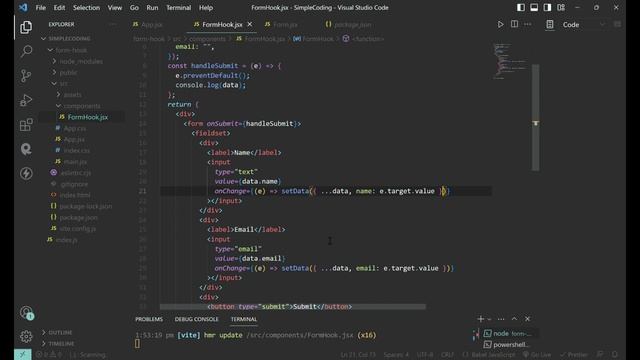Open the Explorer header ellipsis menu

pyautogui.click(x=113, y=24)
